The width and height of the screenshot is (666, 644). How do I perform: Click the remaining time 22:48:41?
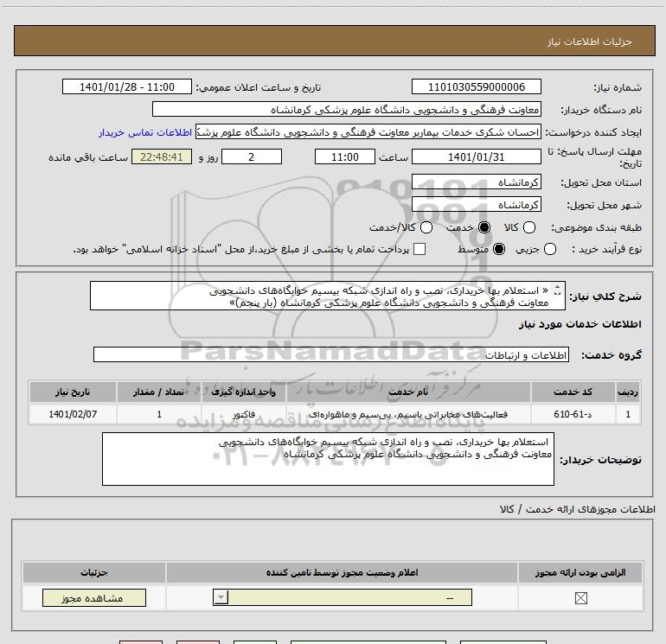coord(162,156)
